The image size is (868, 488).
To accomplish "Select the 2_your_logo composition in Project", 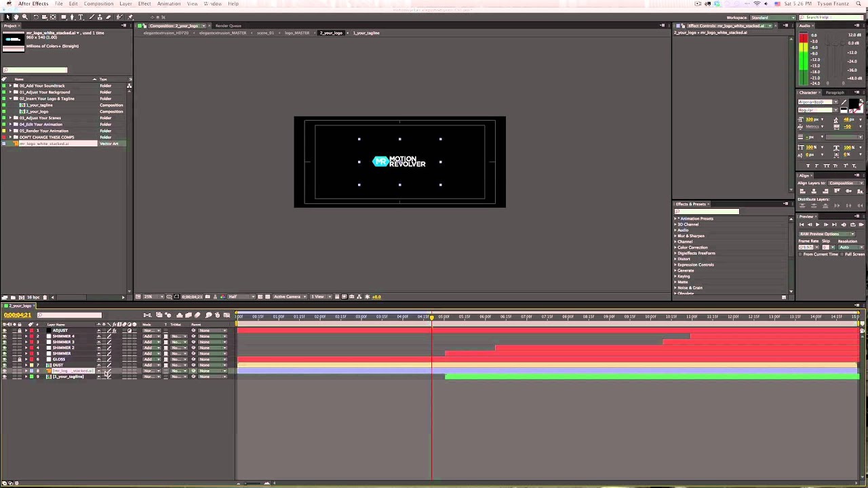I will click(x=38, y=112).
